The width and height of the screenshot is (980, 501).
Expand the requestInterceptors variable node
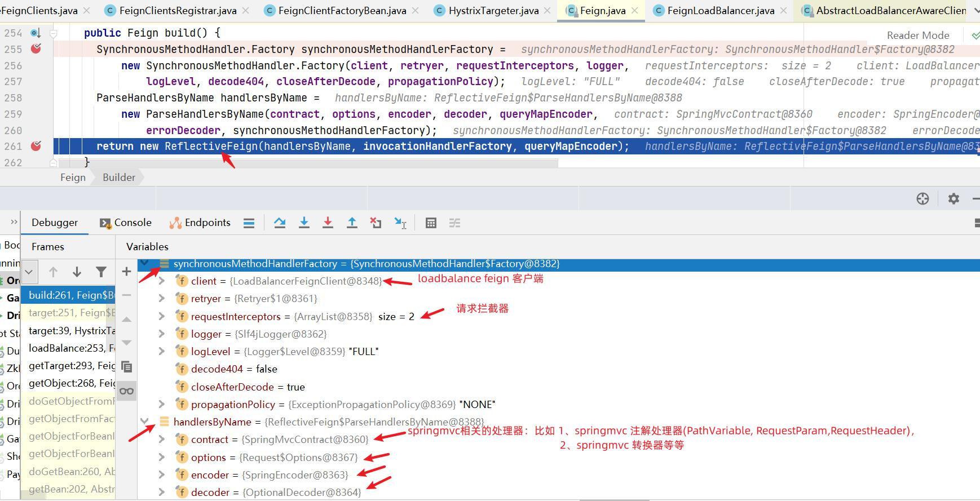pyautogui.click(x=162, y=316)
